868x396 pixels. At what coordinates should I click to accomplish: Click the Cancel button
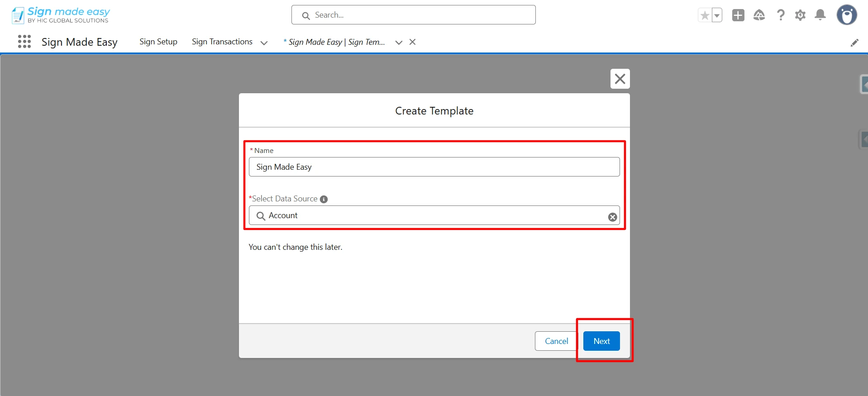(556, 341)
